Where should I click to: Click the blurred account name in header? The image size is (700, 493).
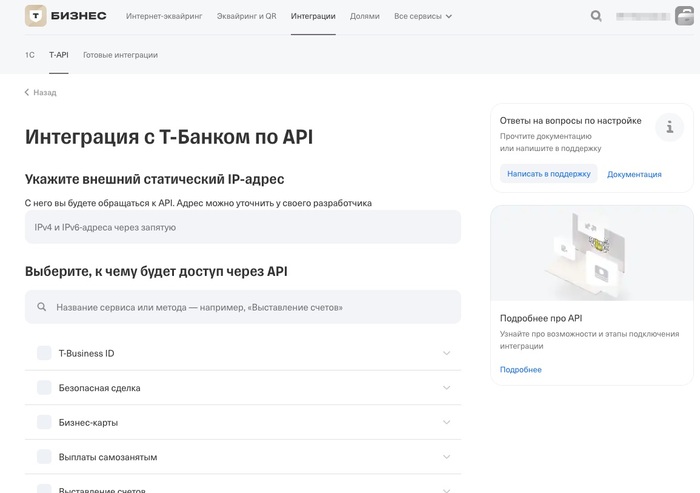[x=643, y=17]
